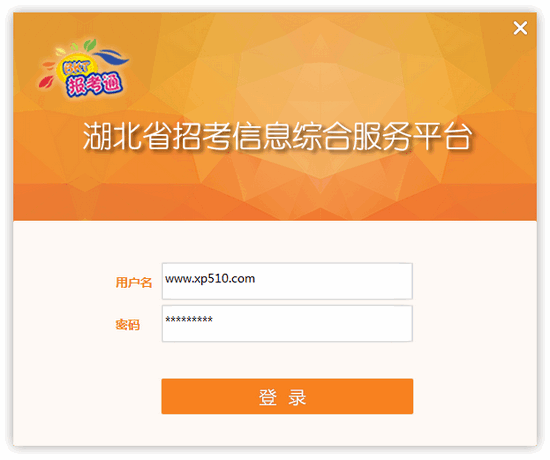The image size is (550, 460).
Task: Click the green leaves on the logo
Action: (x=84, y=45)
